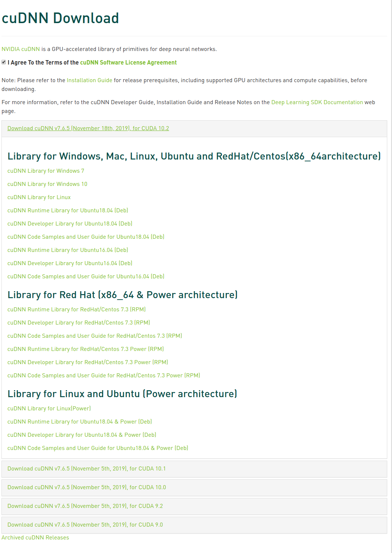
Task: Open the Installation Guide link
Action: coord(89,80)
